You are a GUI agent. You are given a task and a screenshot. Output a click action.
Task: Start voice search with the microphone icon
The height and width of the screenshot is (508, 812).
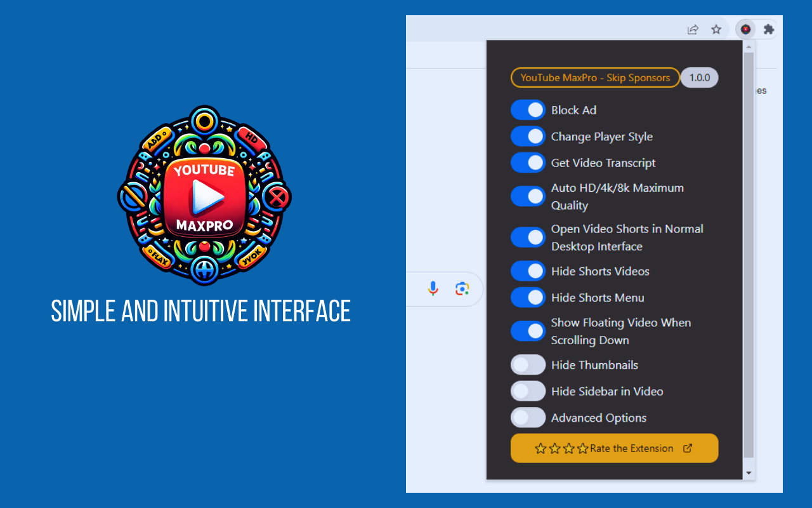point(433,289)
